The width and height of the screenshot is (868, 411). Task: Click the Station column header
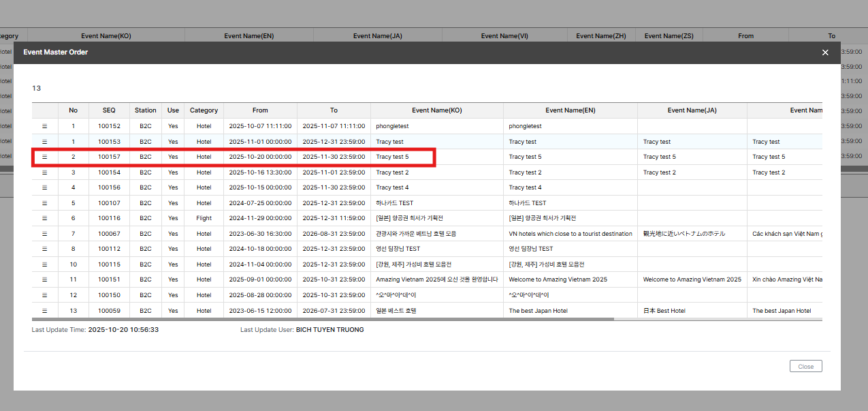pyautogui.click(x=145, y=110)
